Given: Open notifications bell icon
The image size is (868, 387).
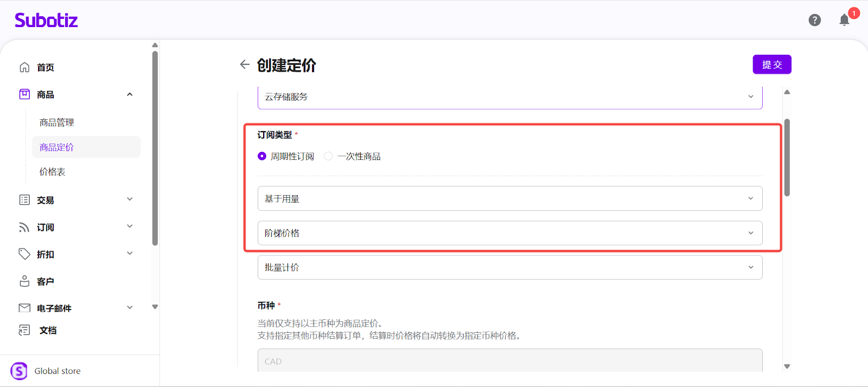Looking at the screenshot, I should pyautogui.click(x=844, y=20).
